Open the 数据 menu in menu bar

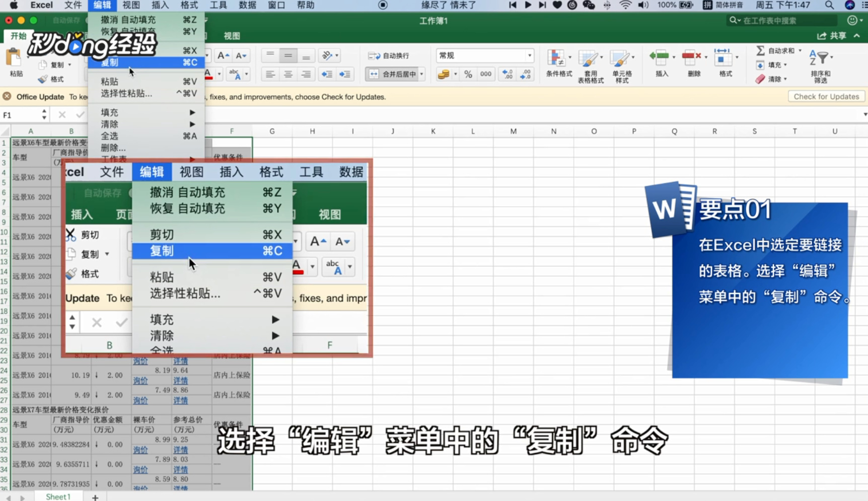tap(247, 5)
